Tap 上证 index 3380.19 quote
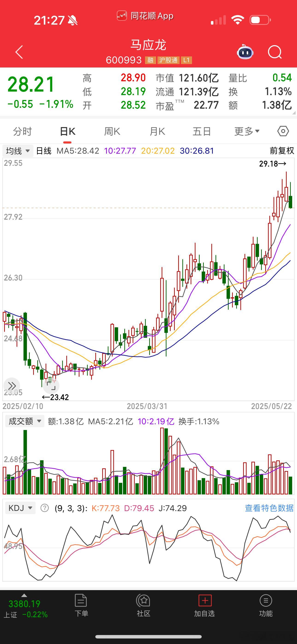Viewport: 297px width, 644px height. point(24,604)
